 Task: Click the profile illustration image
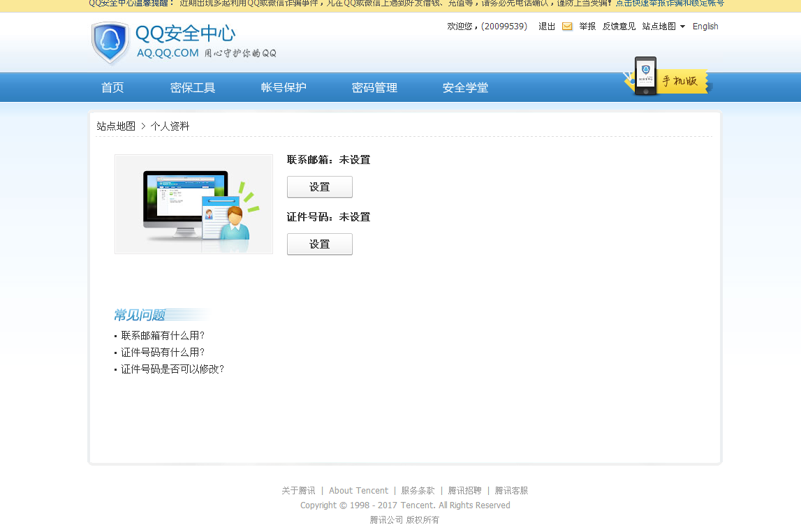click(193, 205)
